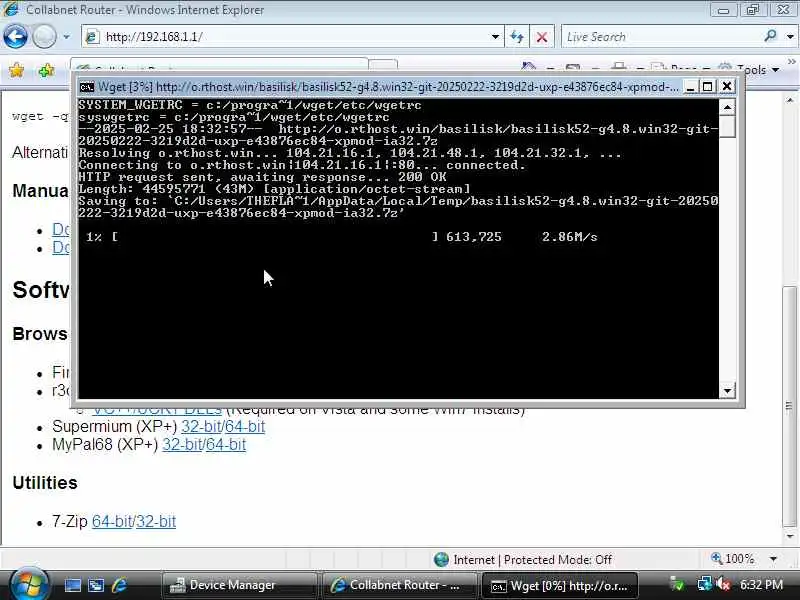Image resolution: width=800 pixels, height=600 pixels.
Task: Click Show Desktop quick launch icon
Action: pos(72,585)
